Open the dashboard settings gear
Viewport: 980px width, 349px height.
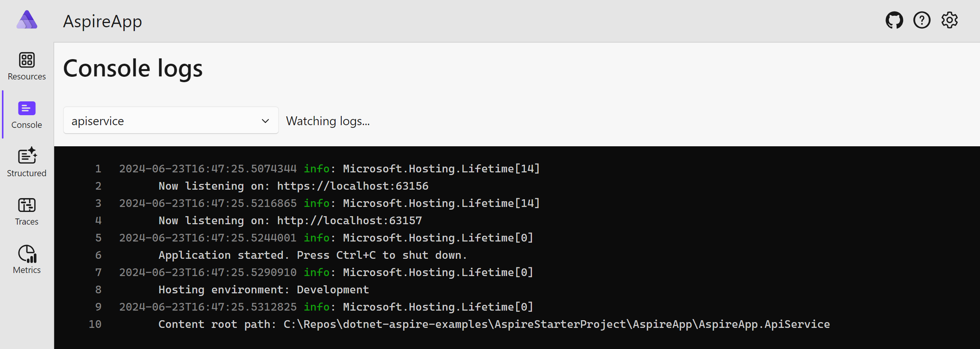click(x=949, y=20)
